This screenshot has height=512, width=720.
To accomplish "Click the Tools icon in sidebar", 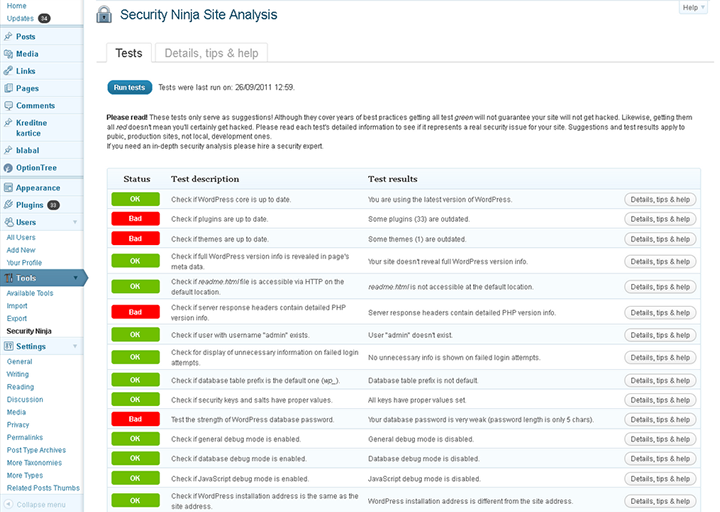I will click(x=8, y=278).
